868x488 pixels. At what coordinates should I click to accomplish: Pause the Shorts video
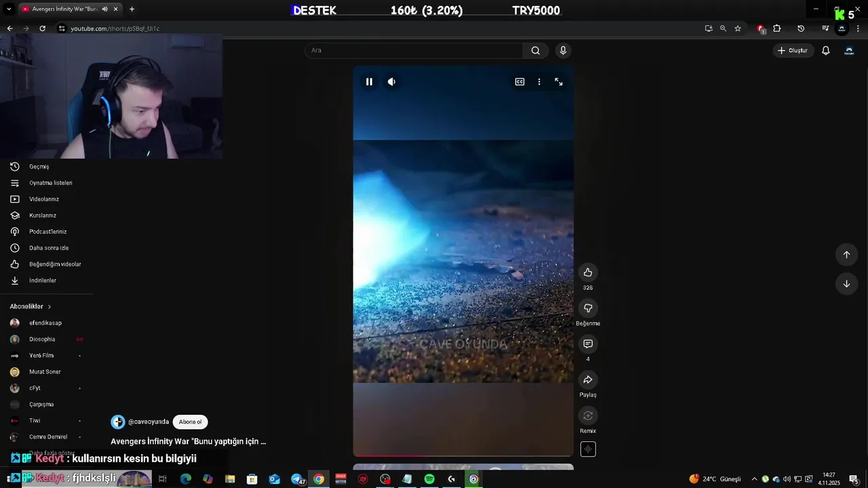pos(369,81)
